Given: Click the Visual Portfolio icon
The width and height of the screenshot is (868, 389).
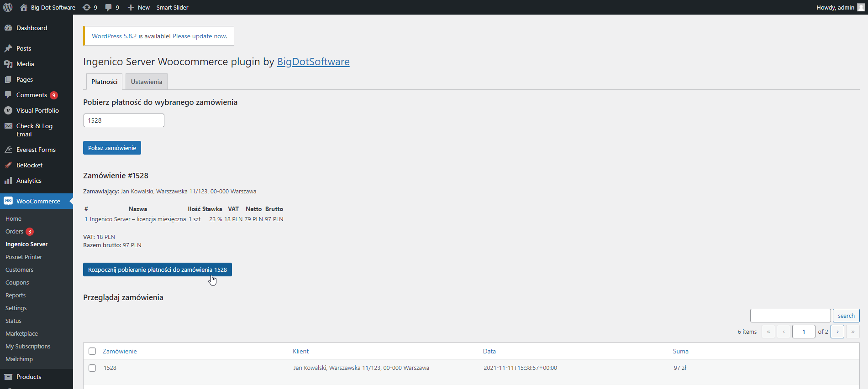Looking at the screenshot, I should coord(8,110).
